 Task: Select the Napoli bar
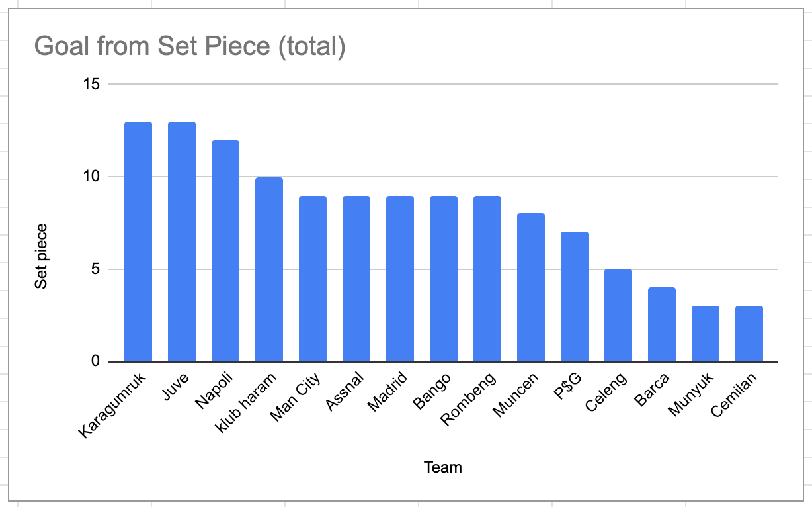pos(225,252)
